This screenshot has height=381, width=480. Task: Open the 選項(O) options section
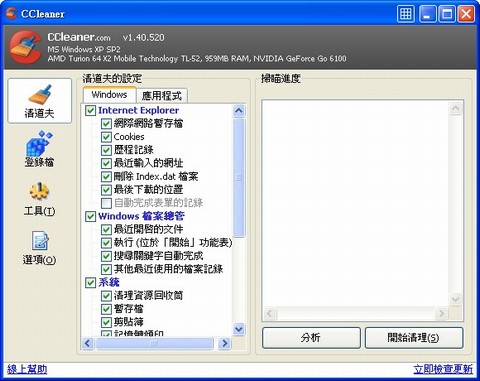click(39, 248)
